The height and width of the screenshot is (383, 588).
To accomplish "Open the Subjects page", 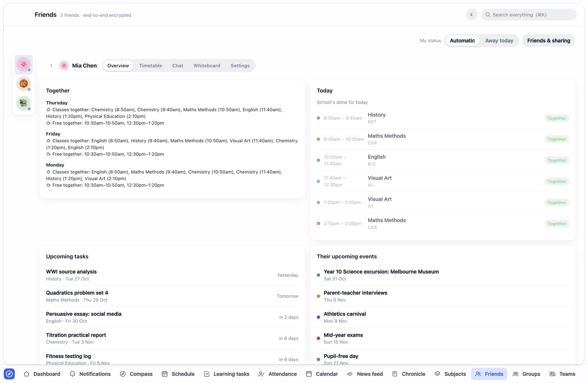I will click(450, 374).
